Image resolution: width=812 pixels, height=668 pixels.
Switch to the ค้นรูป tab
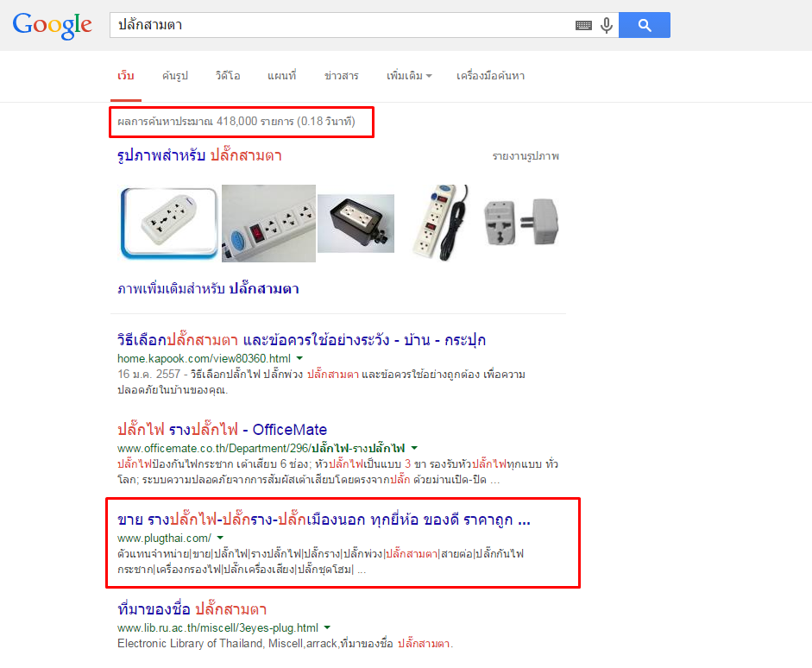pos(174,76)
